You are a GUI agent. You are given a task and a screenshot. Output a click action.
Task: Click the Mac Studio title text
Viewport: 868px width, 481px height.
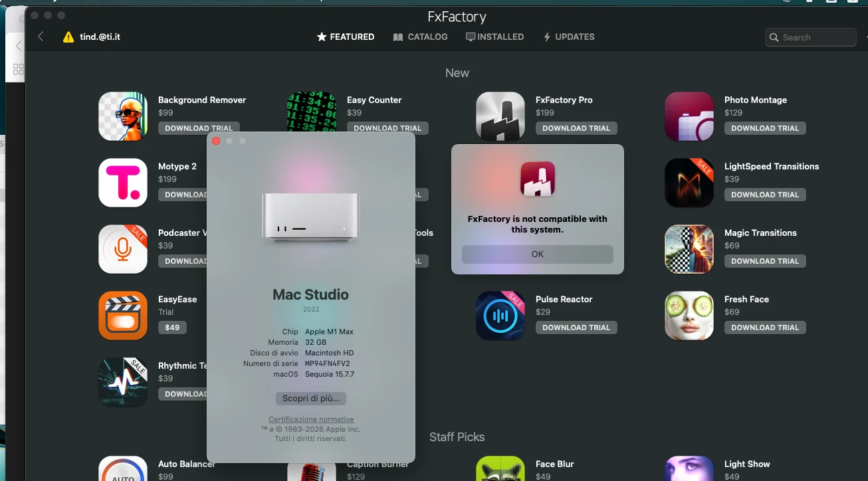pyautogui.click(x=310, y=294)
